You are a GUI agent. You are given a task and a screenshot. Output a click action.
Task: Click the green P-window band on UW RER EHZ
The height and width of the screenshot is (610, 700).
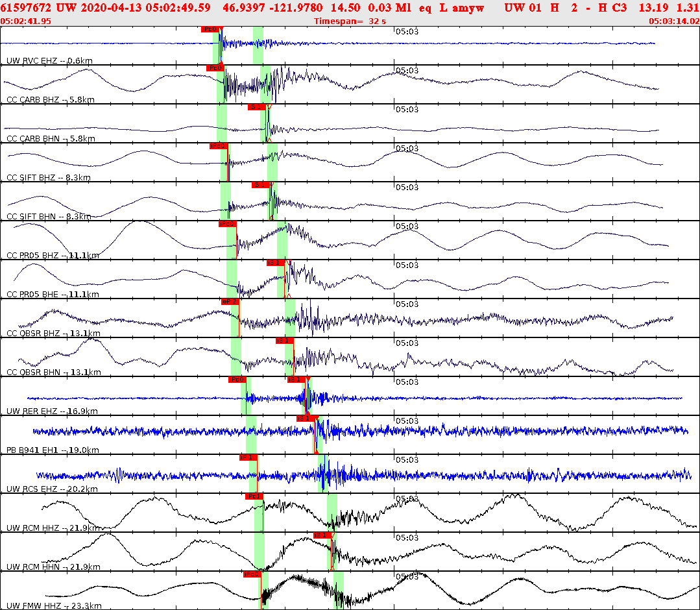243,397
